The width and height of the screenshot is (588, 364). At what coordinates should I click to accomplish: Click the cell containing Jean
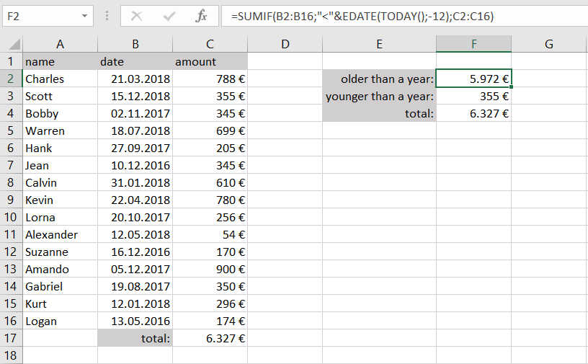[x=60, y=165]
